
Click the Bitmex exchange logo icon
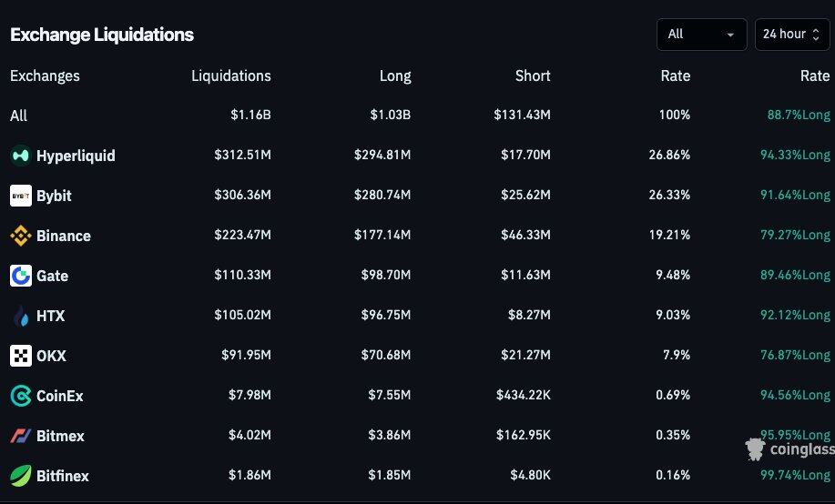tap(20, 436)
